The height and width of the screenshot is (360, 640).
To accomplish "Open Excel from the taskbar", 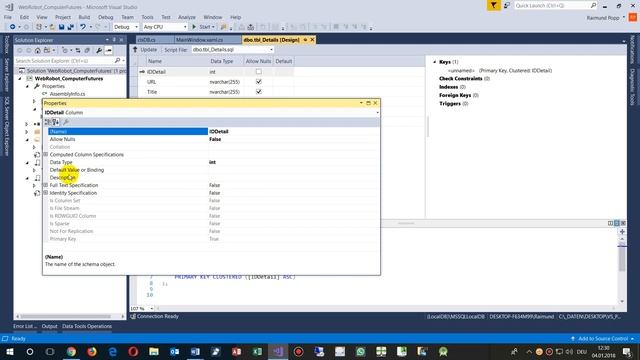I will point(257,352).
